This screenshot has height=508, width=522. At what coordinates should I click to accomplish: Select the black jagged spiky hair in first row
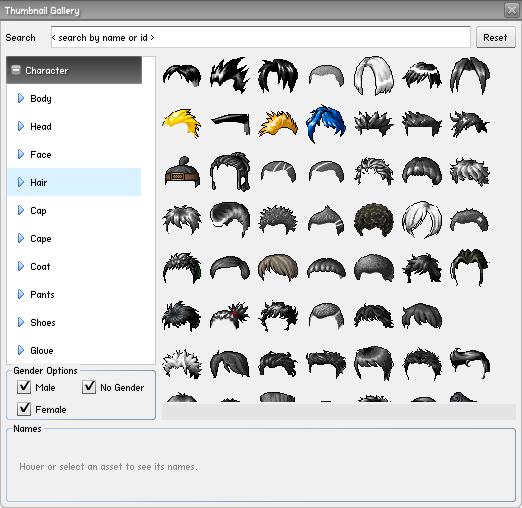point(230,75)
